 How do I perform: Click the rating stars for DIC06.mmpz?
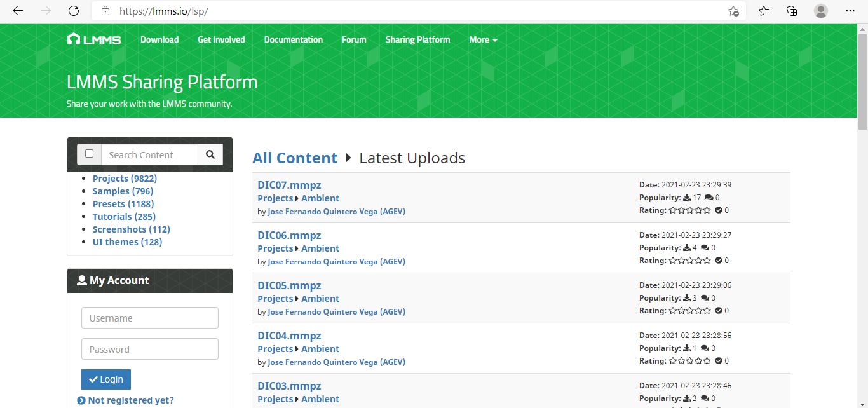pos(689,261)
